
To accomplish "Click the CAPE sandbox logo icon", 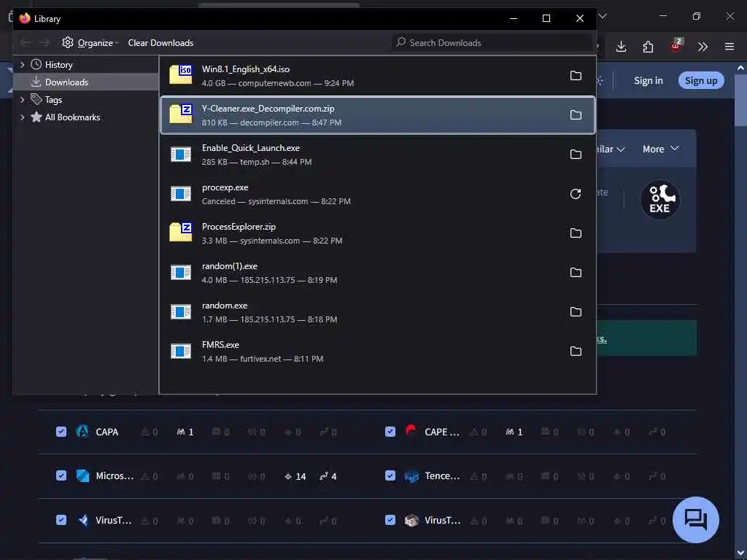I will click(x=411, y=431).
